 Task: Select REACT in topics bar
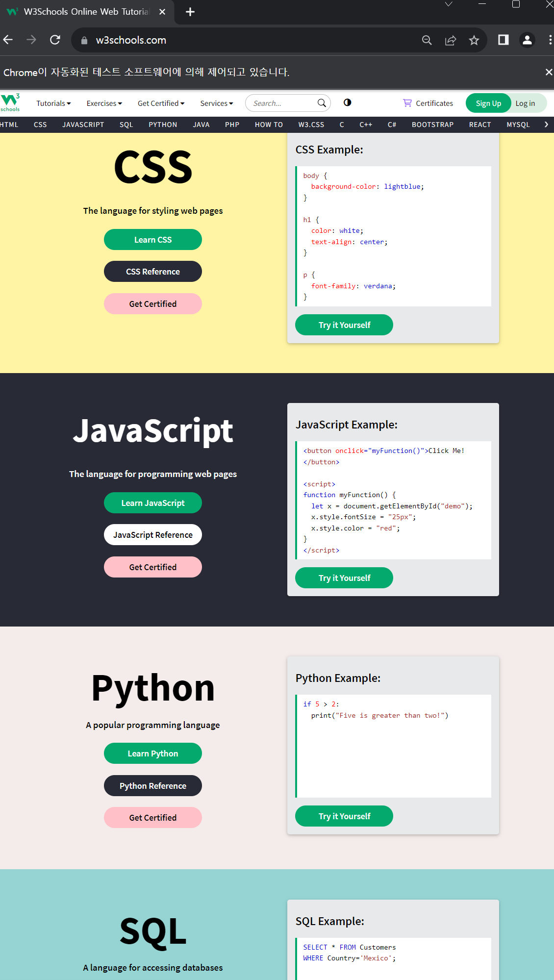480,125
